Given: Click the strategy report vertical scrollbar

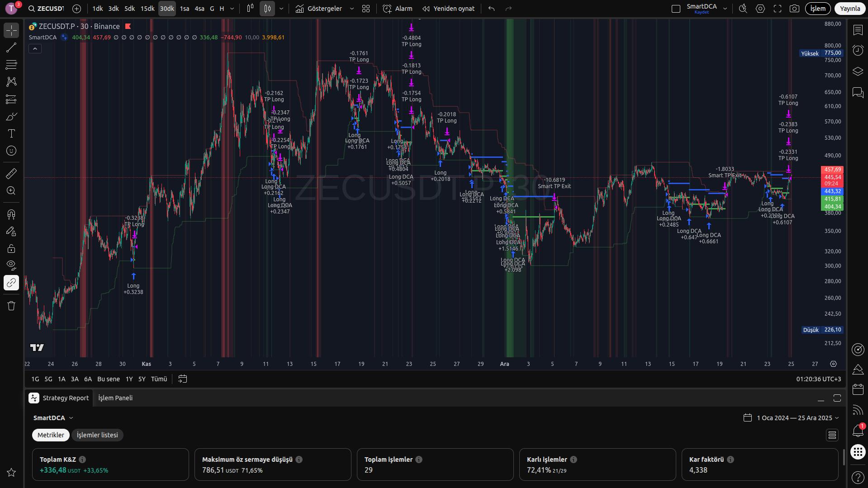Looking at the screenshot, I should 844,457.
